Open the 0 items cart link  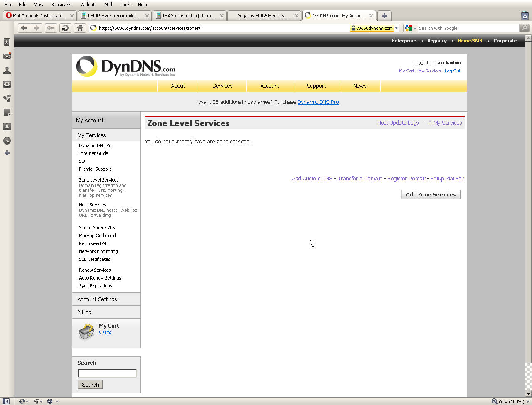tap(105, 332)
